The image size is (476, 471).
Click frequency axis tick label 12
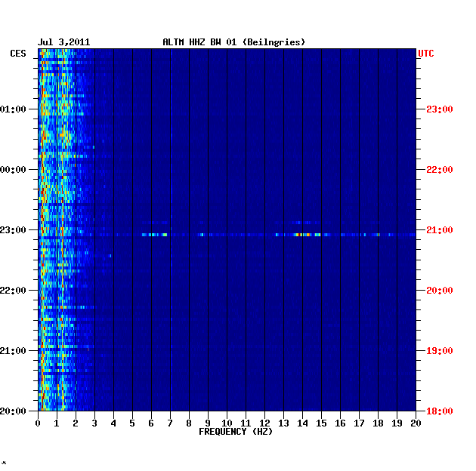[x=264, y=423]
